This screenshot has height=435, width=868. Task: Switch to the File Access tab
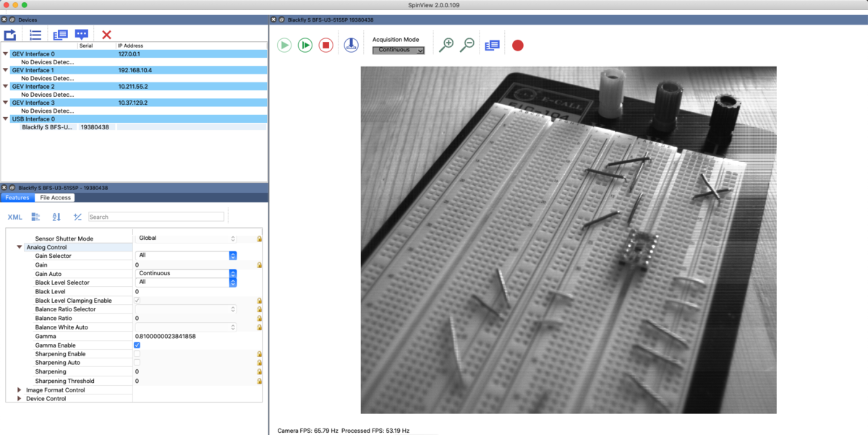(x=55, y=197)
